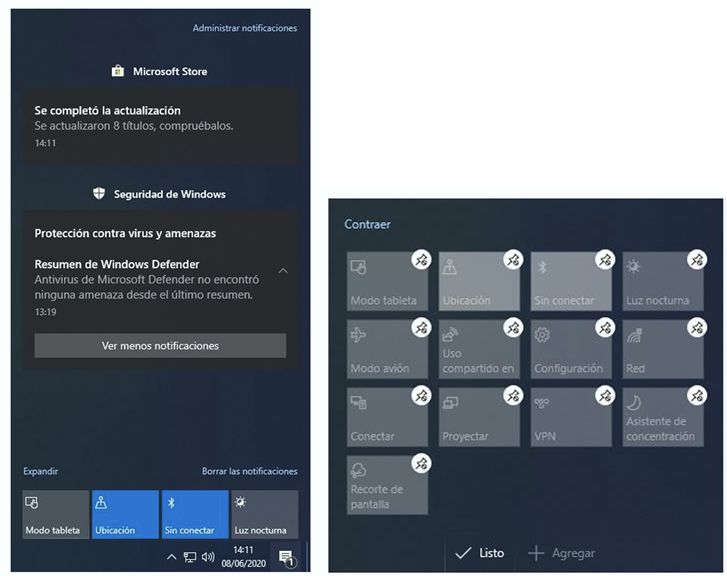
Task: Show hidden tray icons with the taskbar caret
Action: pos(171,557)
